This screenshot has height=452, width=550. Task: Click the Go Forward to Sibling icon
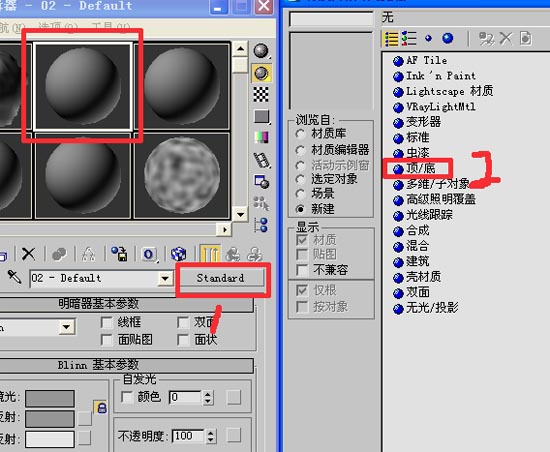pos(255,254)
